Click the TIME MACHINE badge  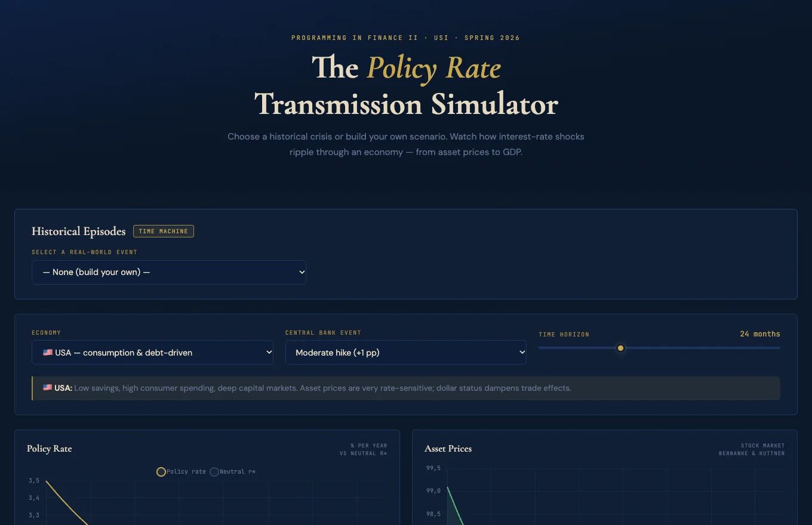pos(164,231)
